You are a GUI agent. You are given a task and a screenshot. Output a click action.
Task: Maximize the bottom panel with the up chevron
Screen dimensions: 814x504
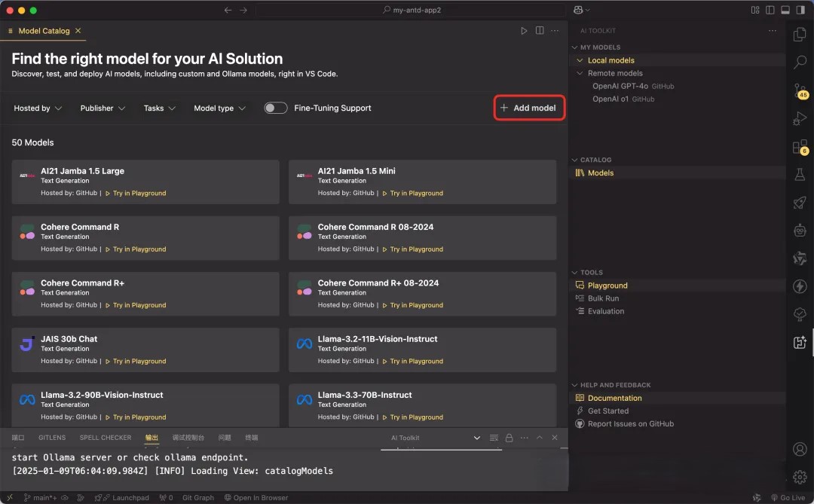point(540,438)
